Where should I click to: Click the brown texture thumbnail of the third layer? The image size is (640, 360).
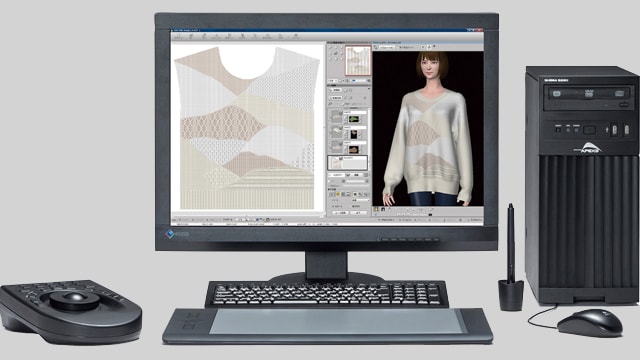(354, 150)
